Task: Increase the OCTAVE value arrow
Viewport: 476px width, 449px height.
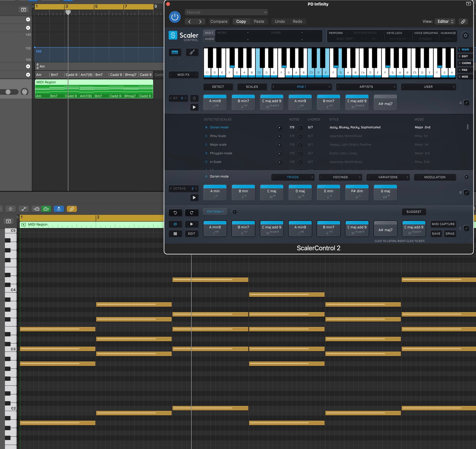Action: point(196,188)
